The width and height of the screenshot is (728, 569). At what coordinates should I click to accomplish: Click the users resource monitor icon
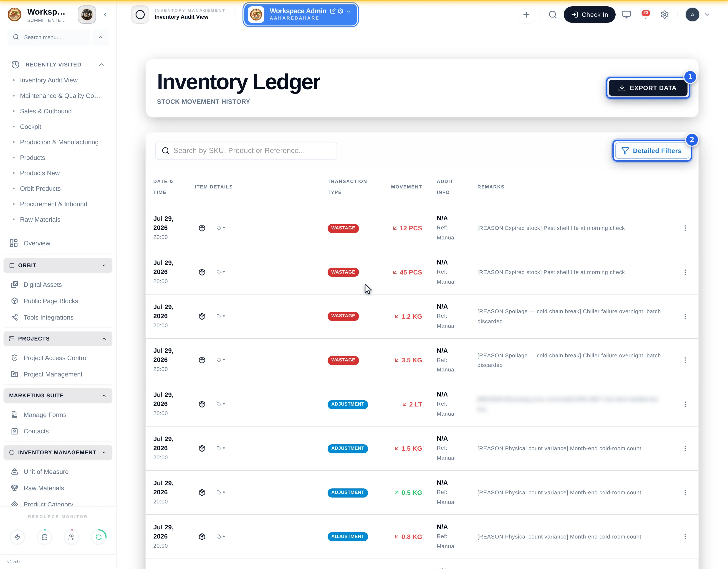coord(71,537)
